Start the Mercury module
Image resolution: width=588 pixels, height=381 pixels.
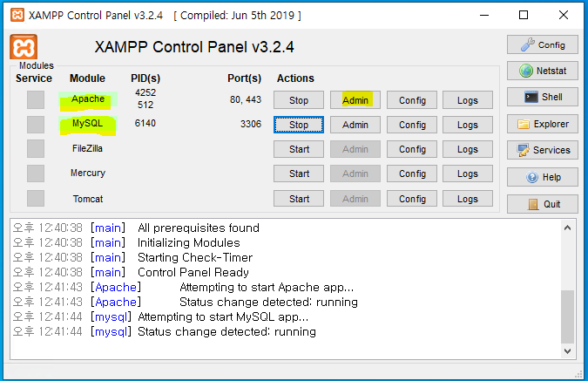[x=299, y=173]
